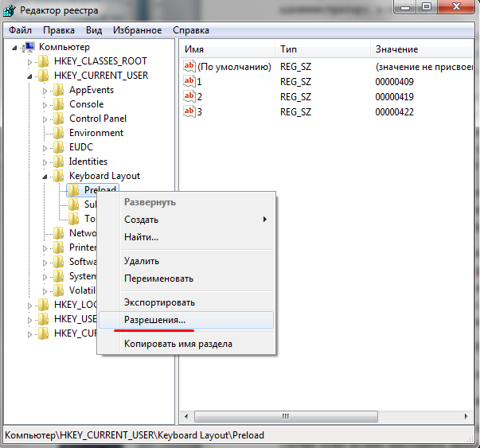Screen dimensions: 480x448
Task: Click the AppEvents folder icon
Action: click(x=59, y=90)
